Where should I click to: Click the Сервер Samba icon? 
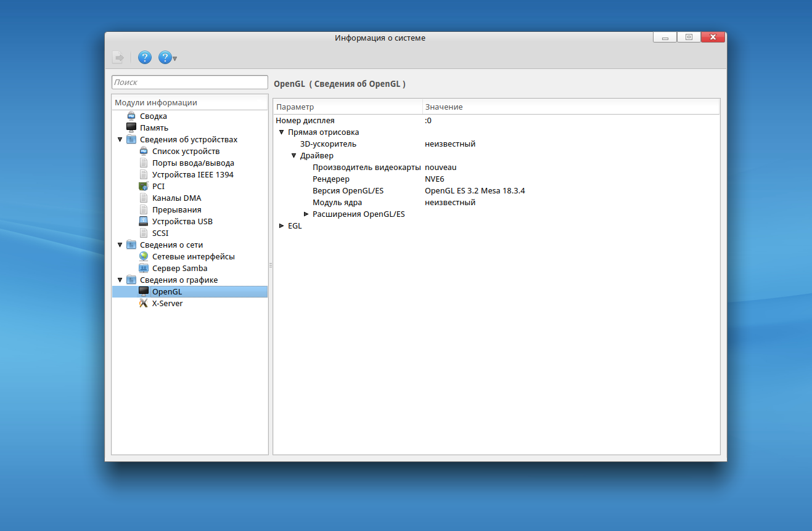(x=144, y=268)
